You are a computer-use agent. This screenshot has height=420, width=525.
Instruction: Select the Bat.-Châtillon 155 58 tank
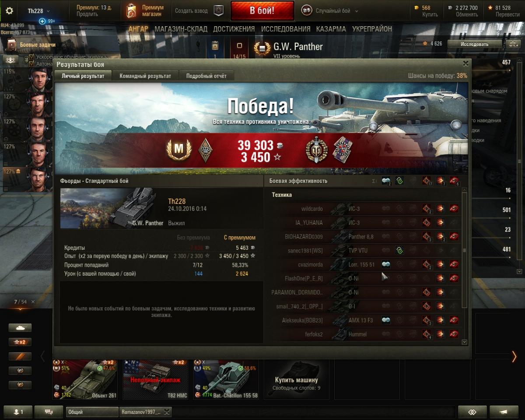(x=226, y=379)
